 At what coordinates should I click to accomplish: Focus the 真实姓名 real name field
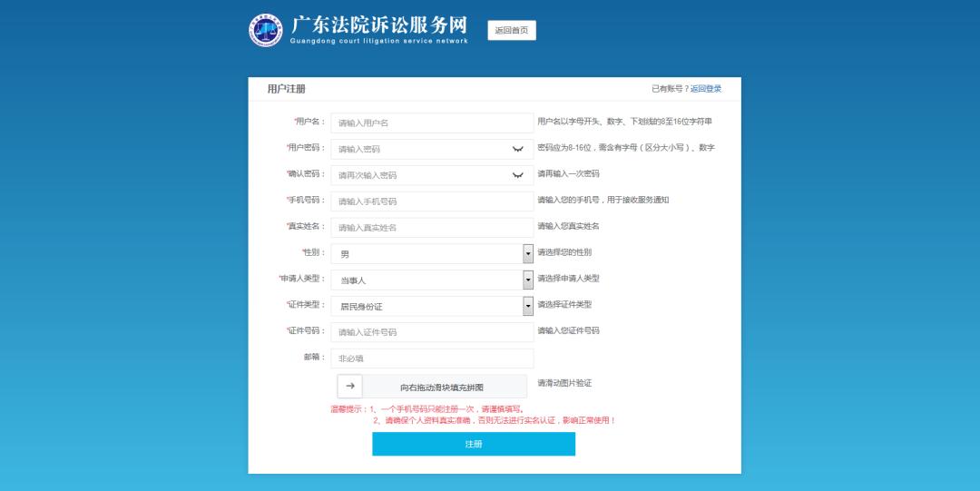[432, 228]
